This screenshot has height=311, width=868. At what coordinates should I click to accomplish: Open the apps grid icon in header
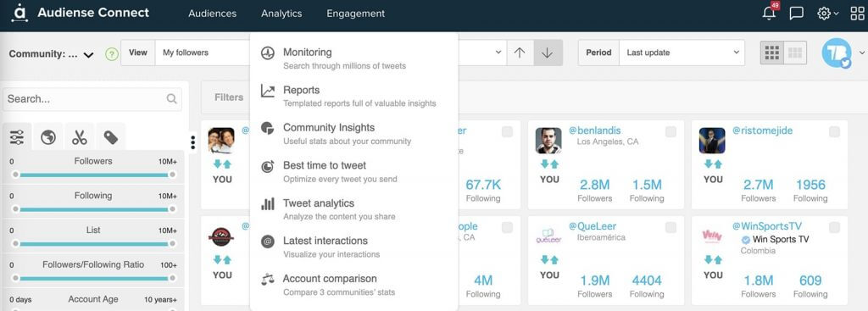(x=858, y=14)
